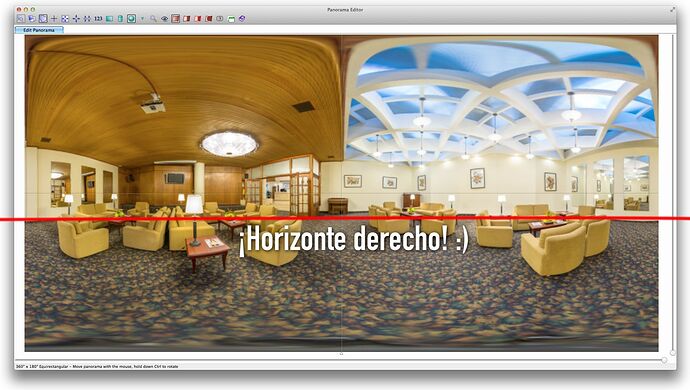Click the first toolbar edit mode icon

click(x=21, y=18)
